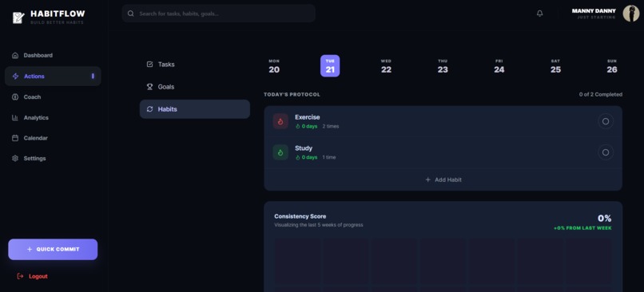Screen dimensions: 644x292
Task: Open the Calendar section
Action: 53,138
